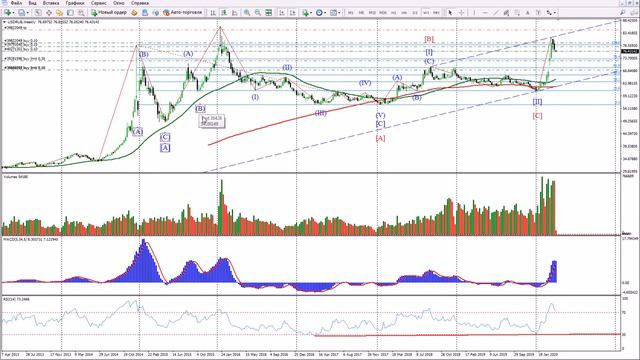640x360 pixels.
Task: Collapse the chart symbol info triangle
Action: 4,22
